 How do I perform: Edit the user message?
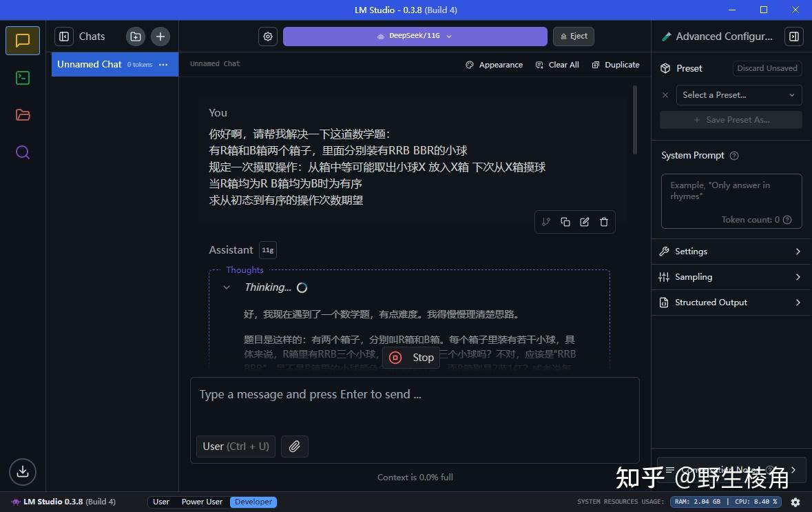point(585,222)
